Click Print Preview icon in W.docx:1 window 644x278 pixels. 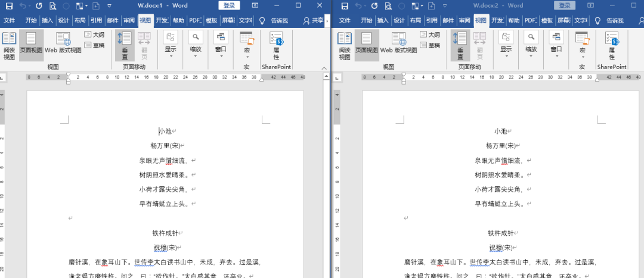[52, 6]
